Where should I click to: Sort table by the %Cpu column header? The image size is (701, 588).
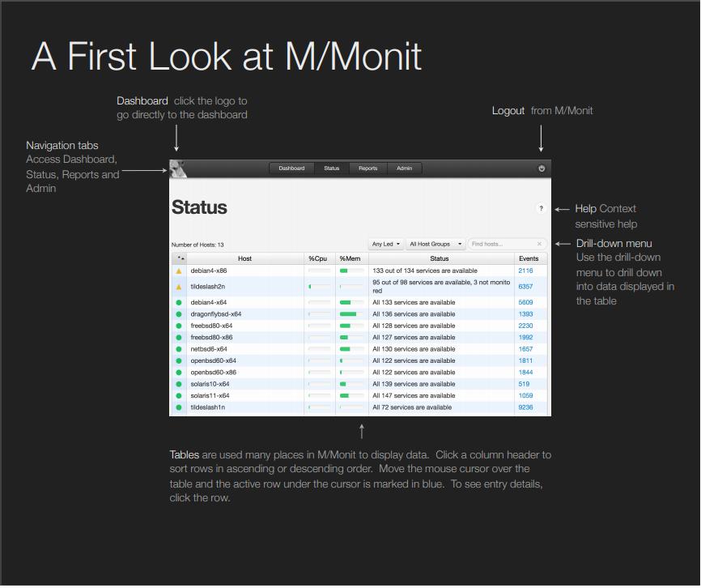pyautogui.click(x=320, y=258)
